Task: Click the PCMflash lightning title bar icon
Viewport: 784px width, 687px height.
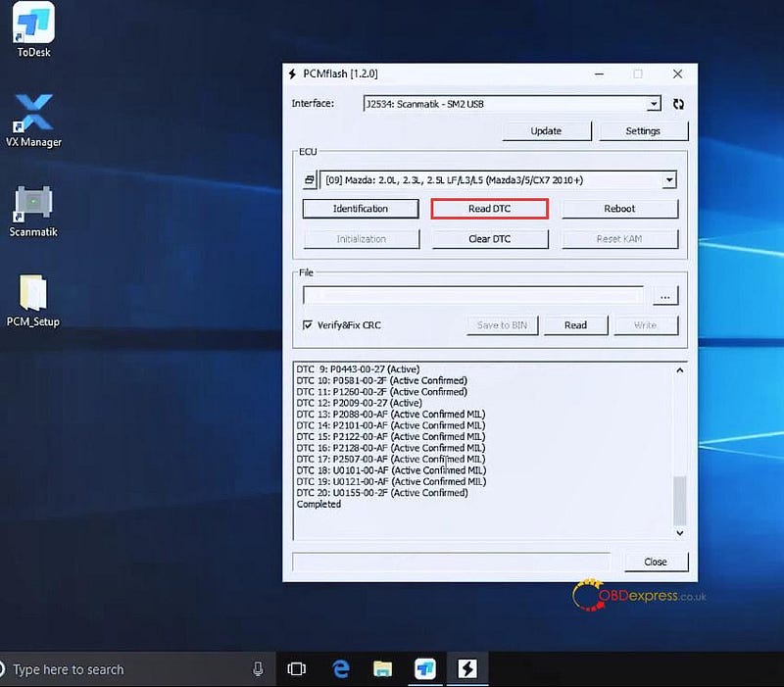Action: pyautogui.click(x=292, y=74)
